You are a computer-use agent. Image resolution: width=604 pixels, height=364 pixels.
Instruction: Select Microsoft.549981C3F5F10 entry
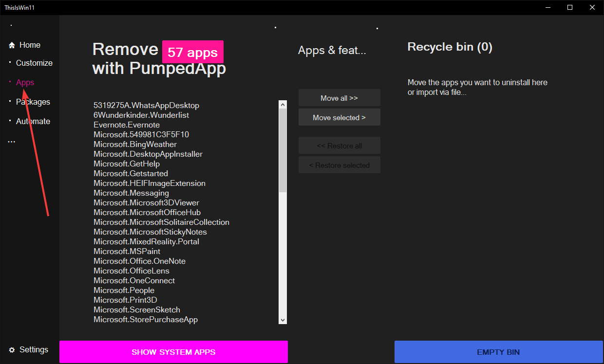141,134
